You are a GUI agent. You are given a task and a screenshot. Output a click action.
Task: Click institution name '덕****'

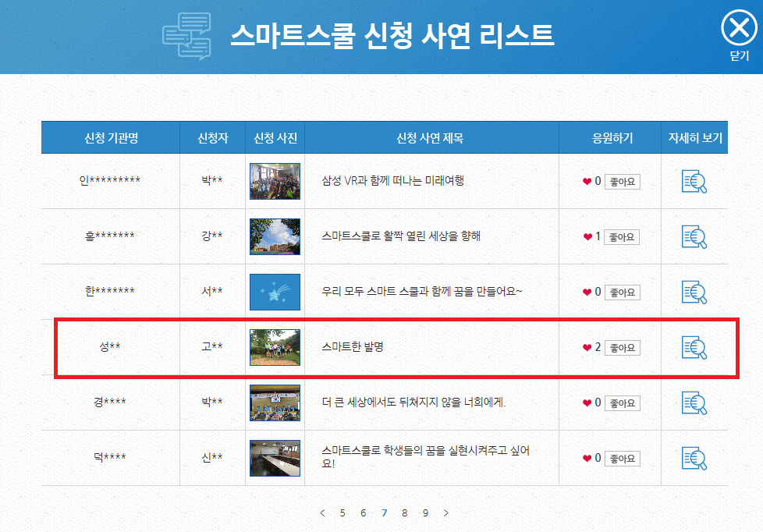point(110,458)
